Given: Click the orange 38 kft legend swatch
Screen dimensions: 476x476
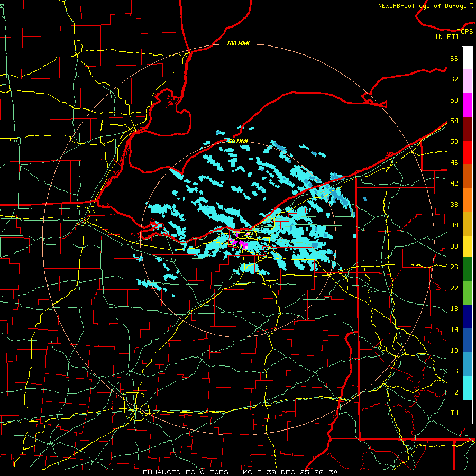Looking at the screenshot, I should click(x=467, y=199).
